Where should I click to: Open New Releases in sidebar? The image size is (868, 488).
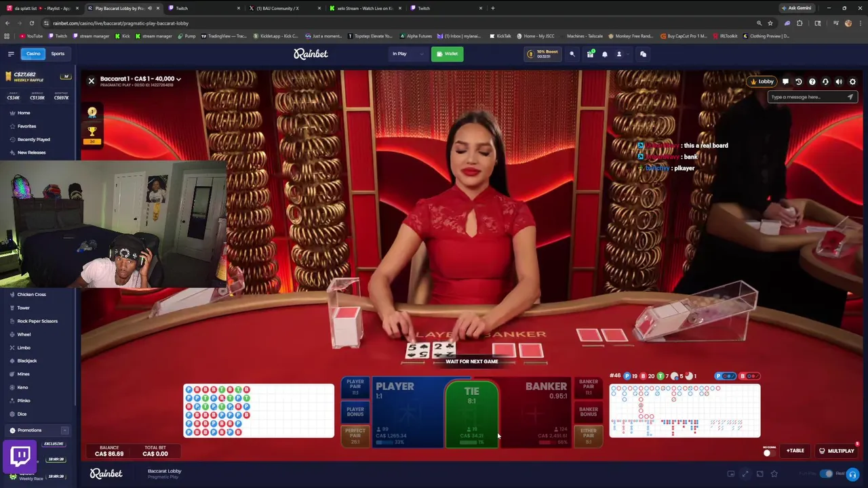pyautogui.click(x=31, y=152)
